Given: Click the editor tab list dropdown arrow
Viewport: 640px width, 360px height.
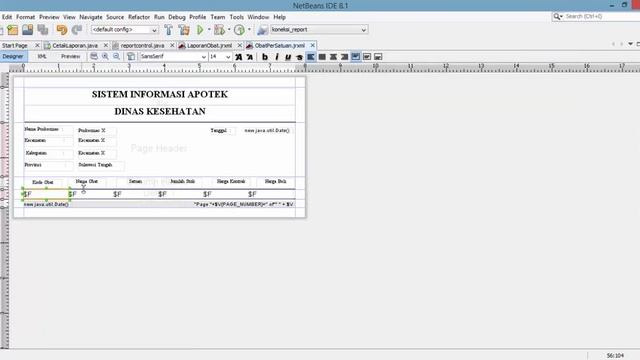Looking at the screenshot, I should pos(631,44).
